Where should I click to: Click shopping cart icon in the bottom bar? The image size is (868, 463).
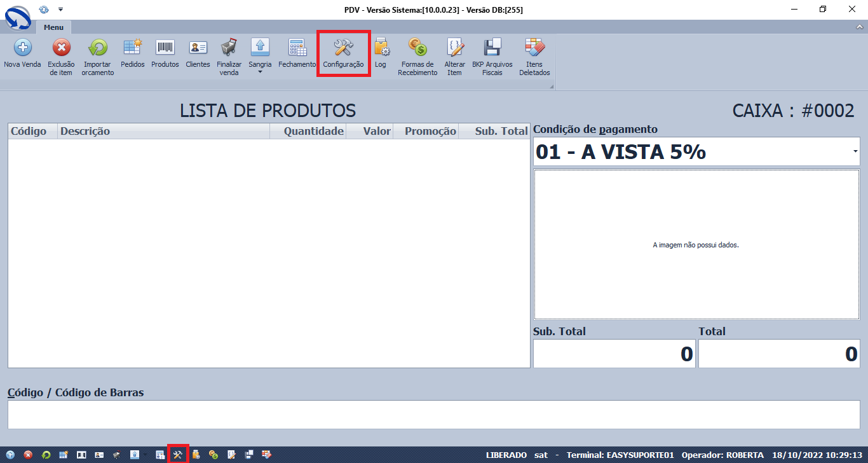point(117,455)
